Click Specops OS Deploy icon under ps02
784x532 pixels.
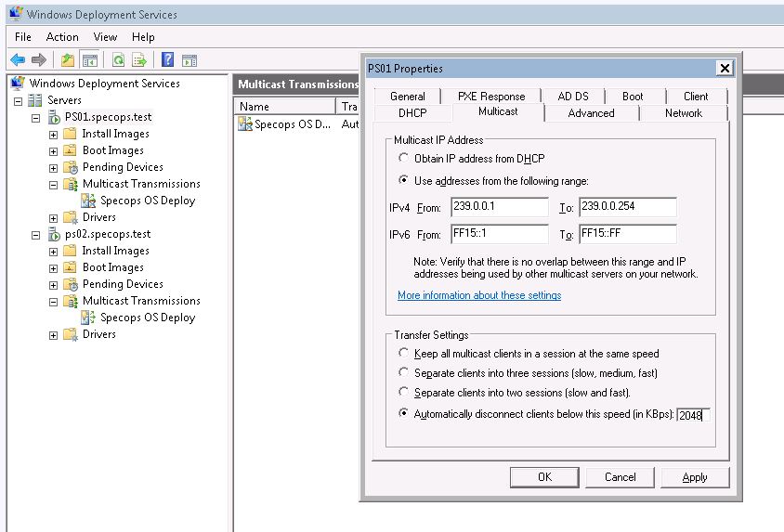click(88, 318)
